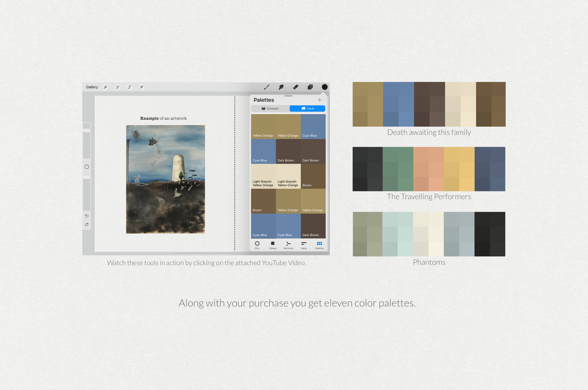This screenshot has width=588, height=390.
Task: Open the Harmony color picker
Action: coord(288,245)
